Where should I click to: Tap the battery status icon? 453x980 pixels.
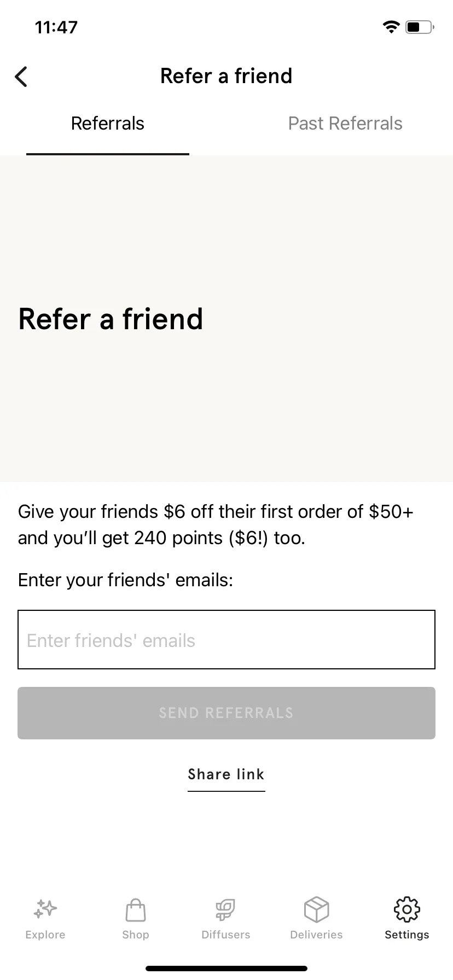420,27
